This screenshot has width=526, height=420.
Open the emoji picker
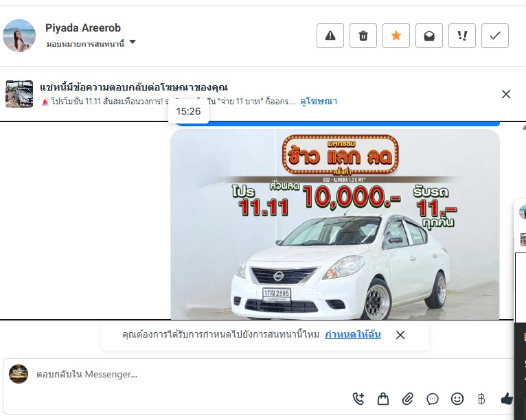coord(457,399)
